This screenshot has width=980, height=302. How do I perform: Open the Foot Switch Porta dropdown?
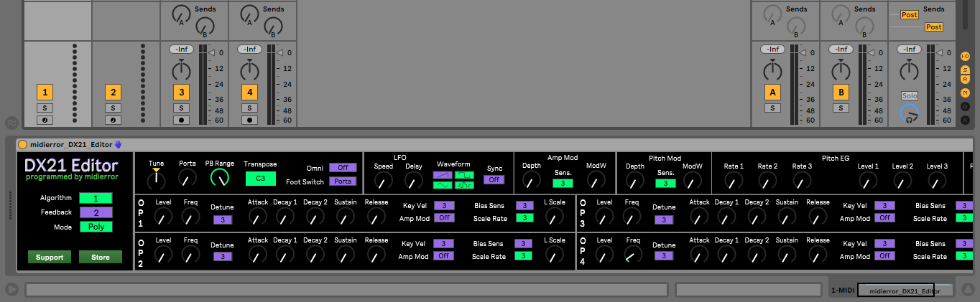coord(343,181)
